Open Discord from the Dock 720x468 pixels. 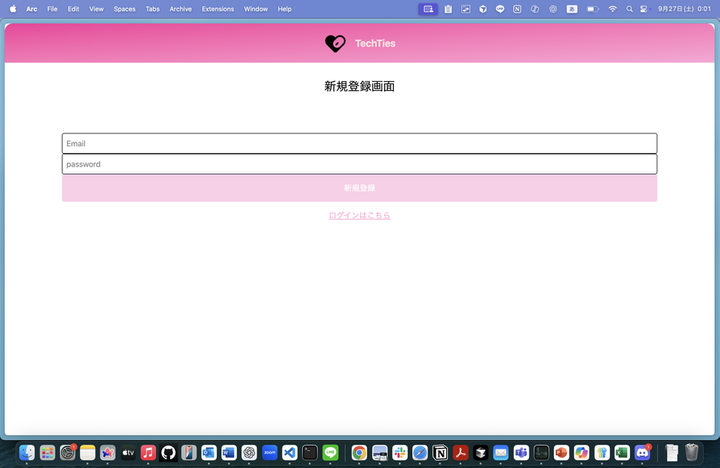[642, 453]
